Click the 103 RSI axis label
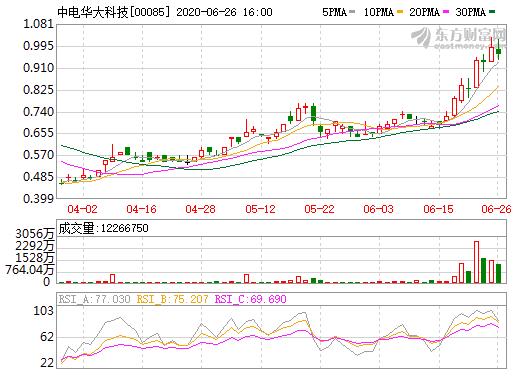 click(x=43, y=311)
